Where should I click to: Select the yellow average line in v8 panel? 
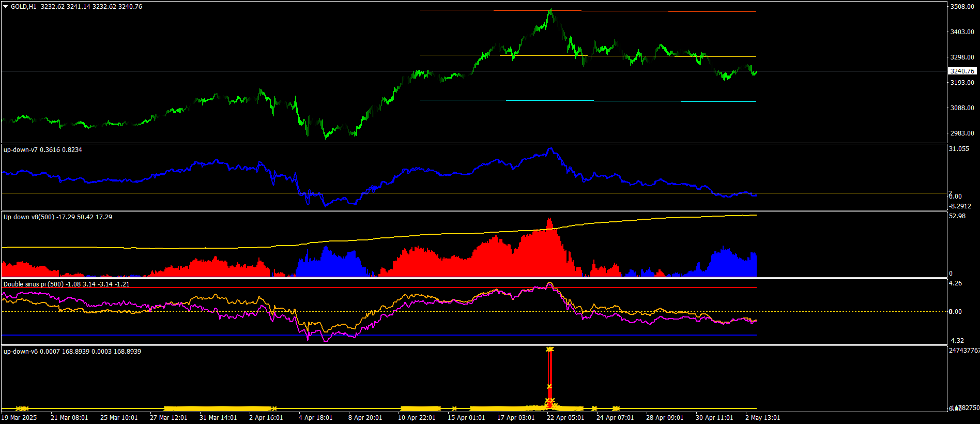[379, 238]
